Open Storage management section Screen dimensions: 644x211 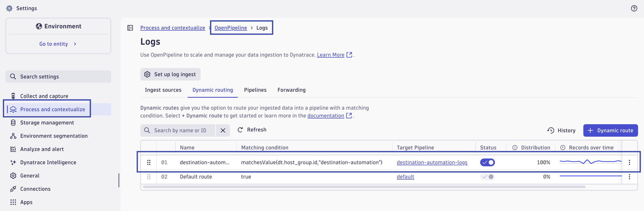58,123
